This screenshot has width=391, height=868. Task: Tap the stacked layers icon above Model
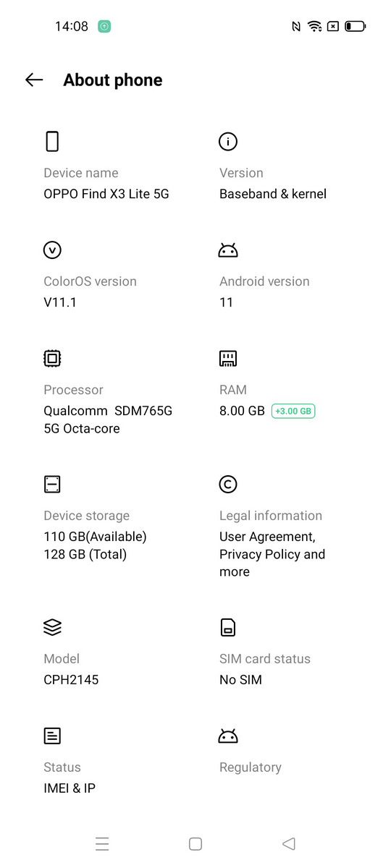click(x=52, y=628)
